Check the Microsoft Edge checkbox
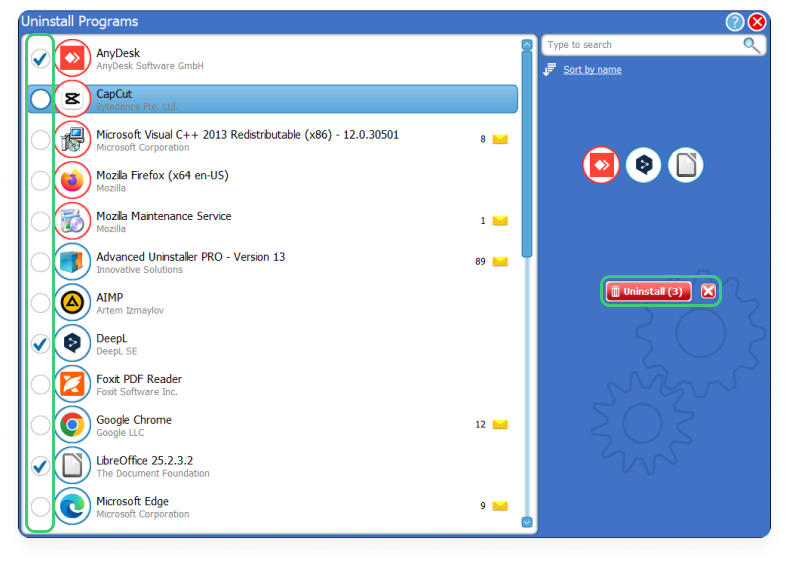Viewport: 789px width, 564px height. click(x=40, y=507)
